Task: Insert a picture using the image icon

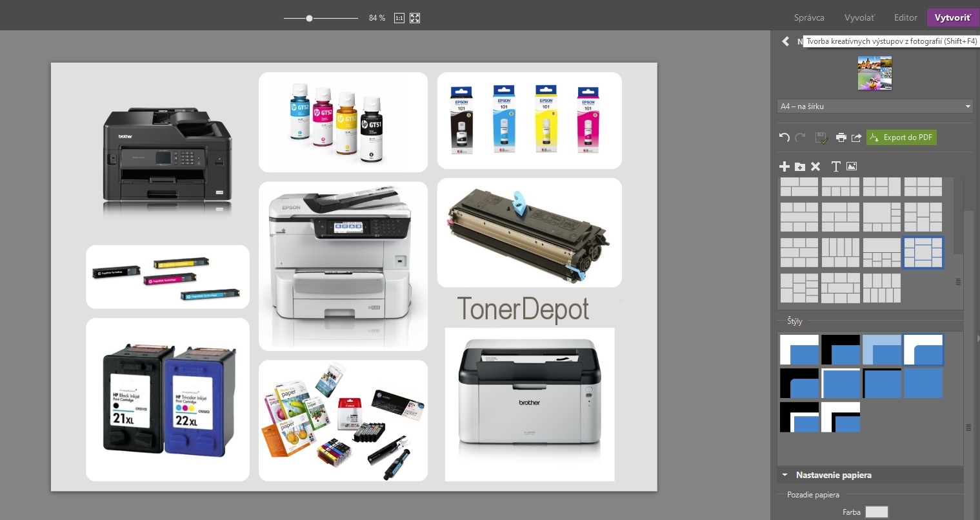Action: pos(852,166)
